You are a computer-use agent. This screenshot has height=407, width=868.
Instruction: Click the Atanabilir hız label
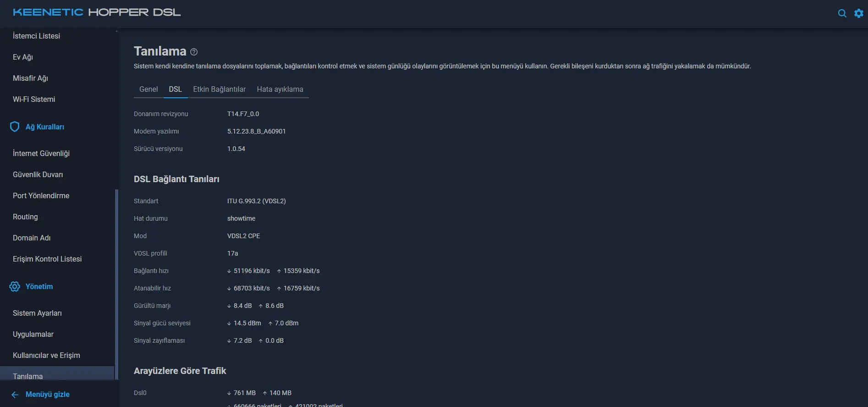tap(152, 288)
